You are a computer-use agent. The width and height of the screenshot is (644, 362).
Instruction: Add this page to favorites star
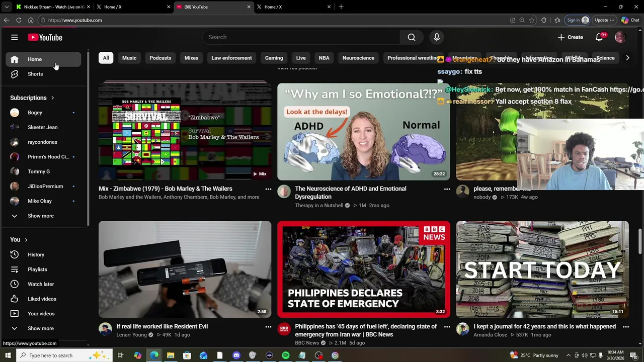point(532,20)
